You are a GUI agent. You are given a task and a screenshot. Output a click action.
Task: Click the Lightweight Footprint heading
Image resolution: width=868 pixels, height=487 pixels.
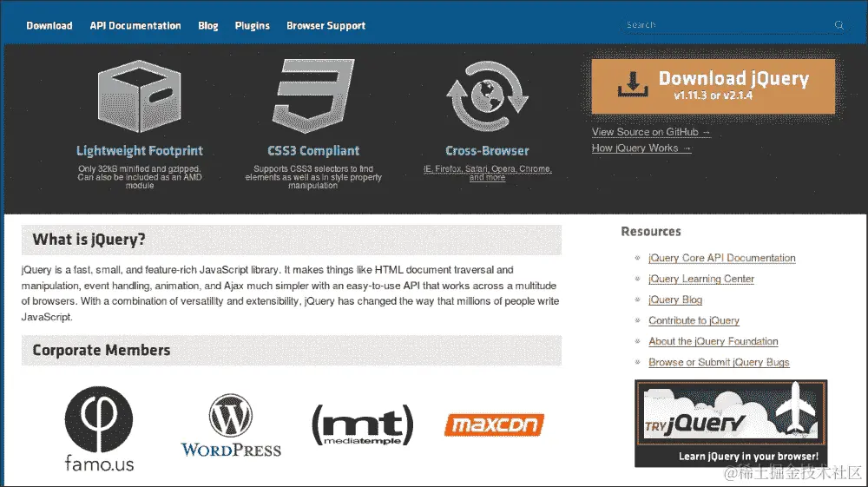point(140,150)
